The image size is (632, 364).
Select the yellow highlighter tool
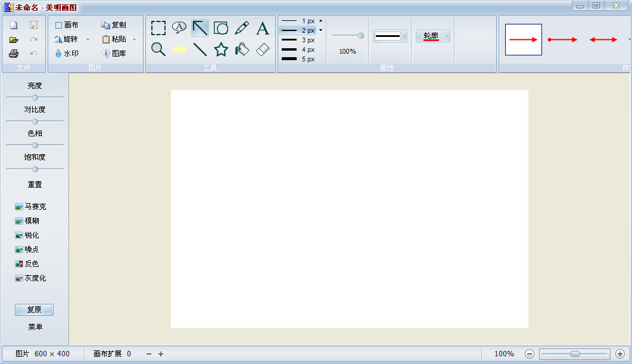pos(179,49)
